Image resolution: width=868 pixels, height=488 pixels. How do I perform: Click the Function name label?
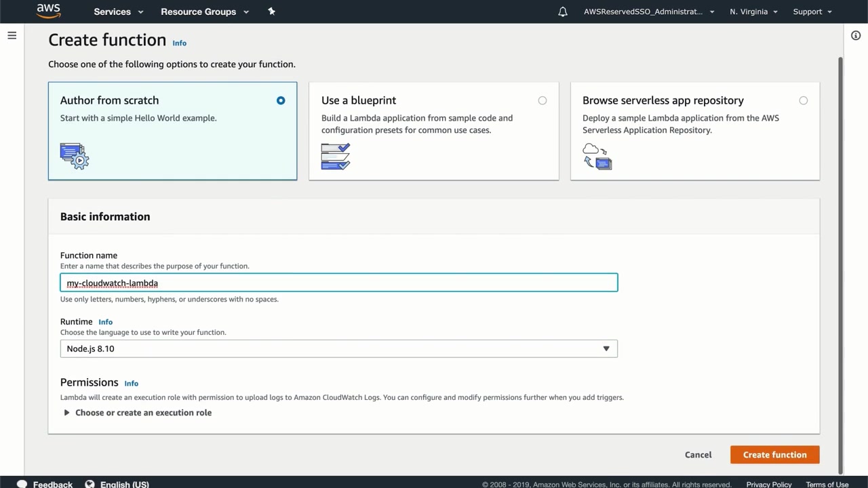pos(89,256)
